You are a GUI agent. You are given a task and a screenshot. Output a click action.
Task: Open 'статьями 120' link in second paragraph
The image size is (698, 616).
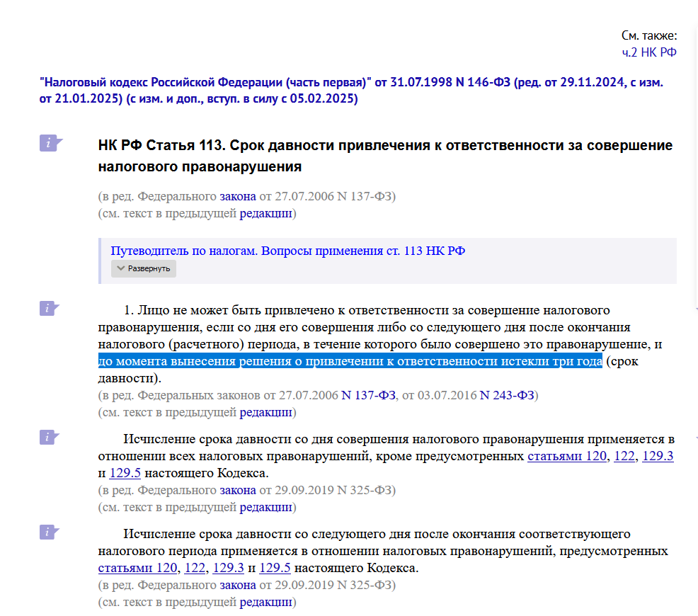(x=566, y=456)
